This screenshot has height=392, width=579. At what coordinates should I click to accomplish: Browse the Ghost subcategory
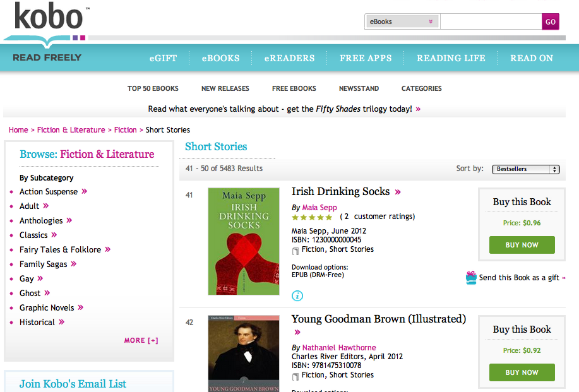pos(30,293)
